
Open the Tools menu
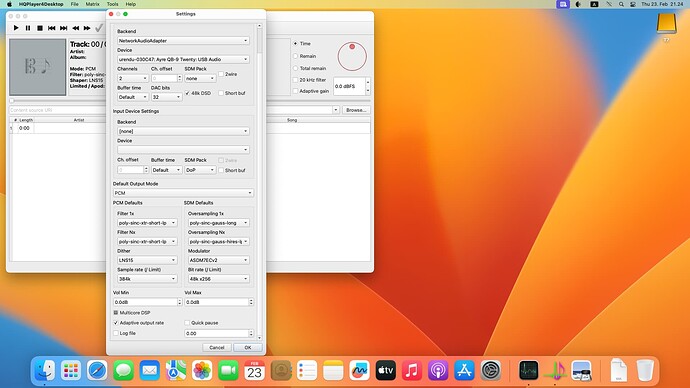click(112, 4)
